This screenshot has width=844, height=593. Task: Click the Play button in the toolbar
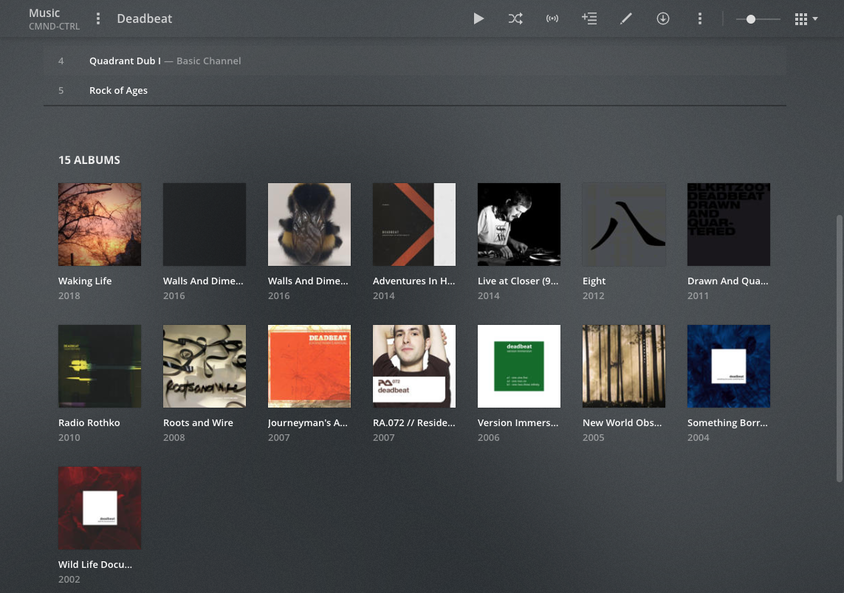(479, 19)
